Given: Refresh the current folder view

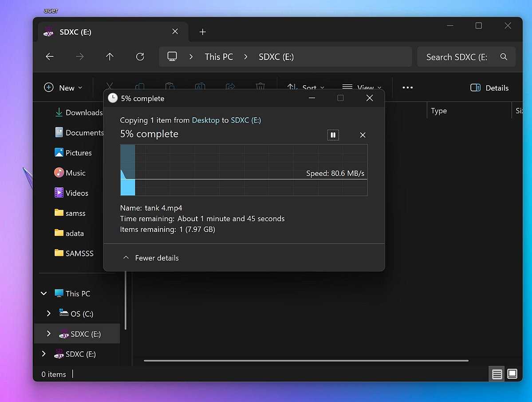Looking at the screenshot, I should 140,57.
